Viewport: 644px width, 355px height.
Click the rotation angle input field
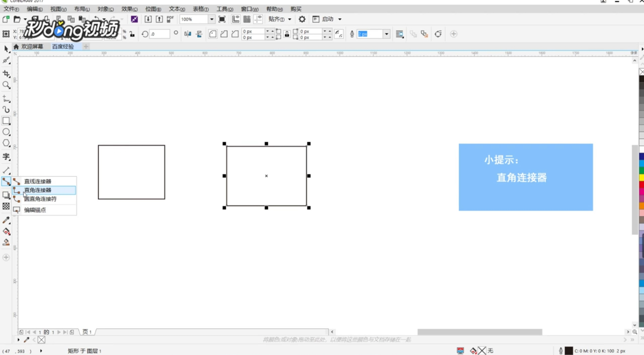tap(159, 34)
